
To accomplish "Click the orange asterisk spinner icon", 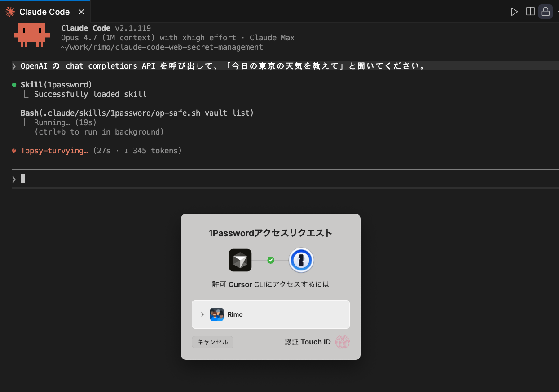I will 14,151.
